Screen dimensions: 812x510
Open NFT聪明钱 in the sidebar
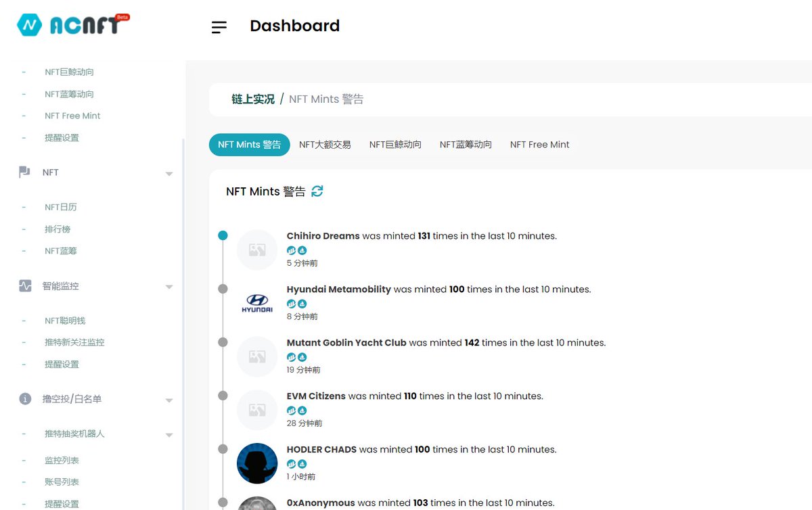65,321
